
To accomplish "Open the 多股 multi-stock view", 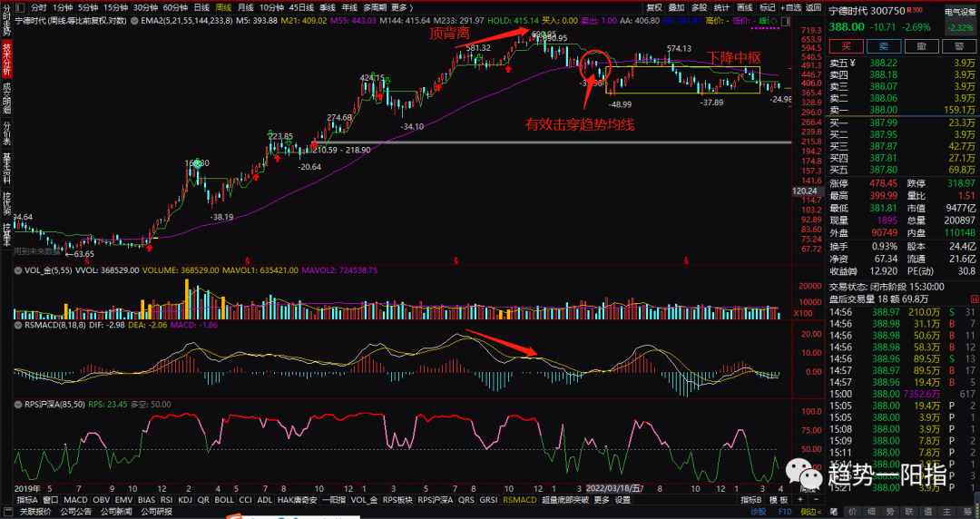I will 700,7.
